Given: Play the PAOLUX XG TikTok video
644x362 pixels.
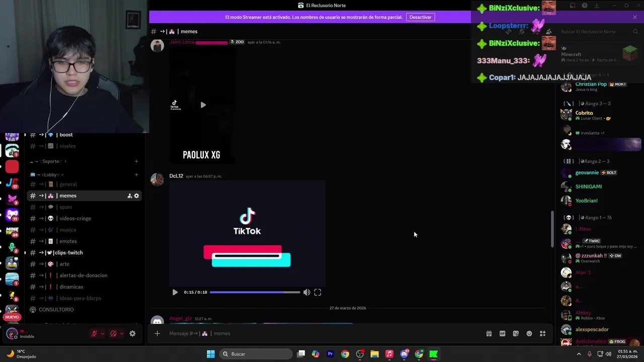Looking at the screenshot, I should [203, 105].
